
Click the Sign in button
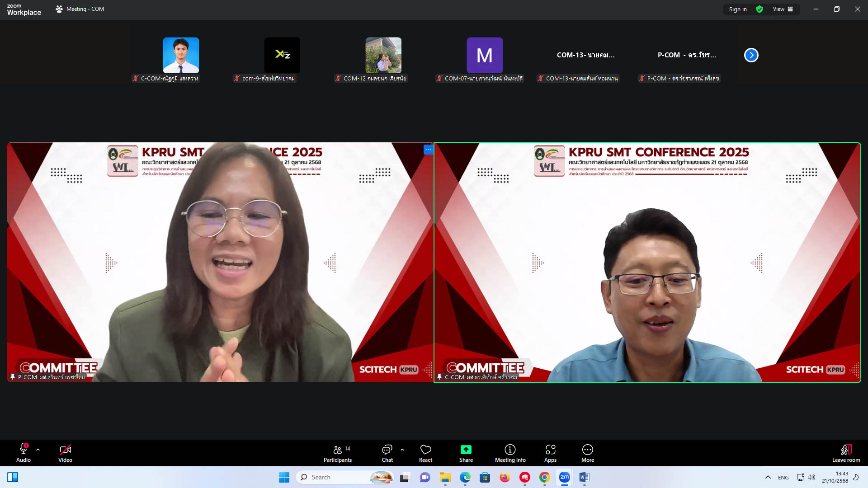click(737, 9)
